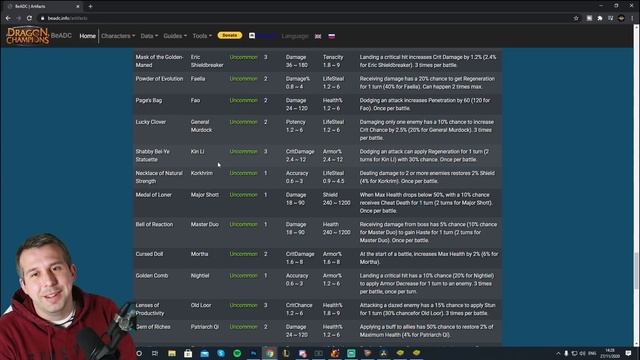The height and width of the screenshot is (360, 640).
Task: Click the Dragon Champions logo
Action: point(27,36)
